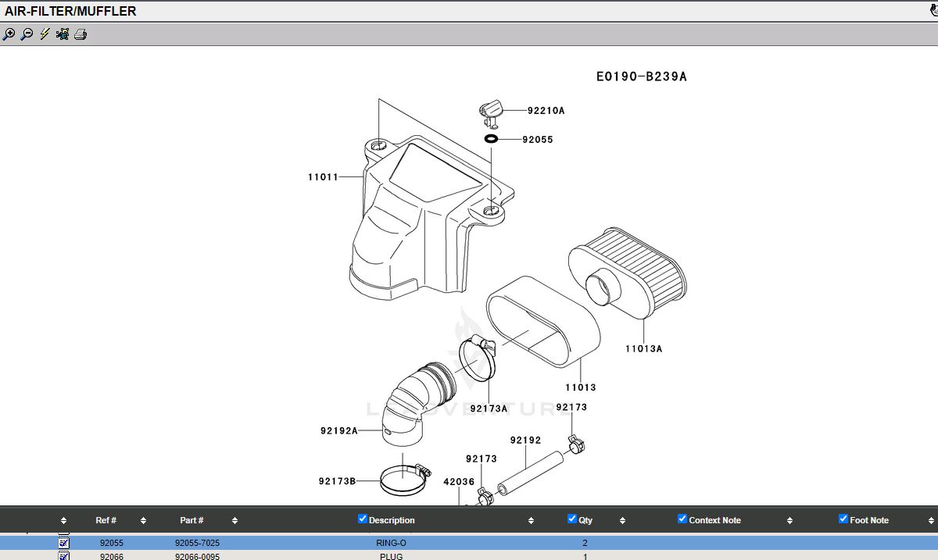
Task: Click the zoom out magnifier icon
Action: (27, 34)
